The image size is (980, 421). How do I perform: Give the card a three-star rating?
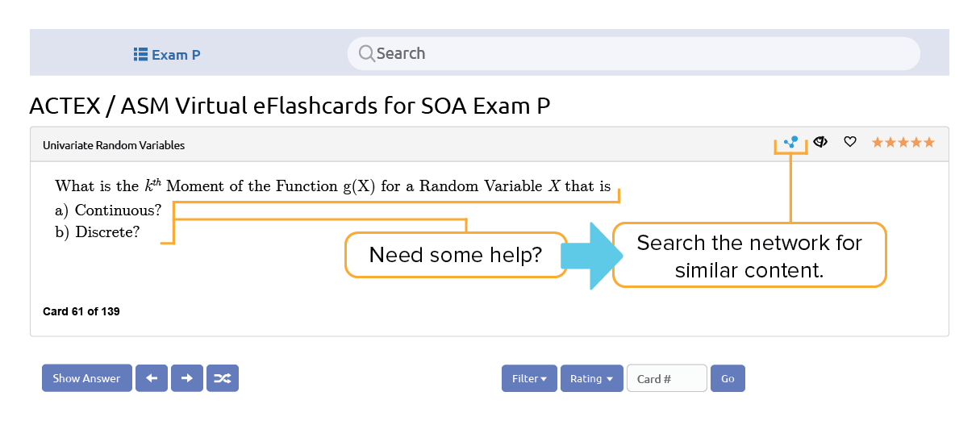click(x=903, y=142)
